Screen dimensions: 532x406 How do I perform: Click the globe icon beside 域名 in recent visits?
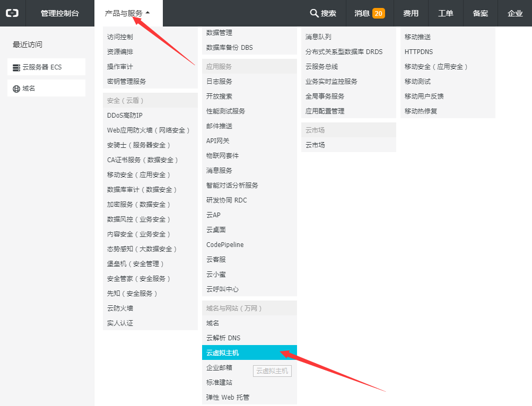coord(16,89)
